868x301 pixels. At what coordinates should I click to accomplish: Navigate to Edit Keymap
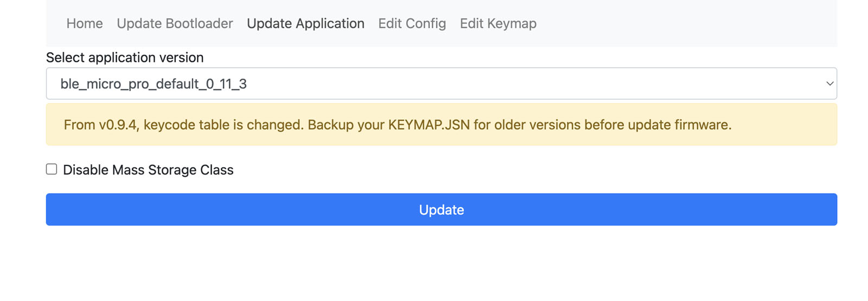(498, 23)
